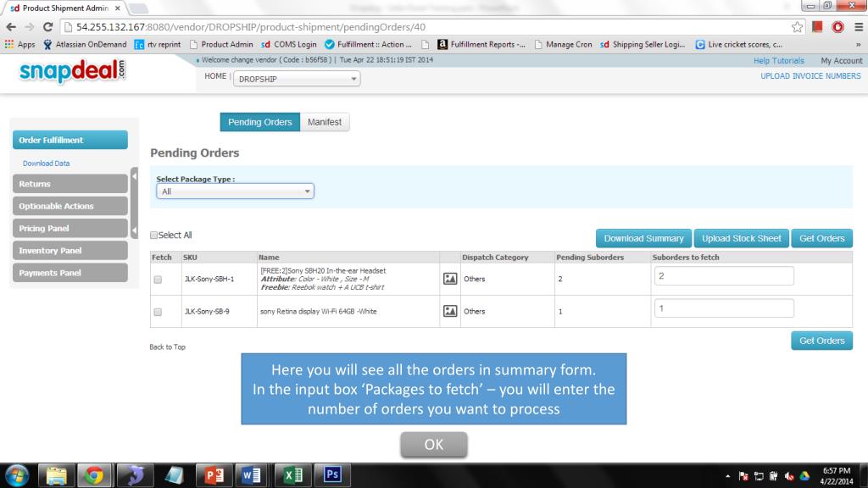Open the Inventory Panel section
This screenshot has height=488, width=868.
pyautogui.click(x=70, y=250)
